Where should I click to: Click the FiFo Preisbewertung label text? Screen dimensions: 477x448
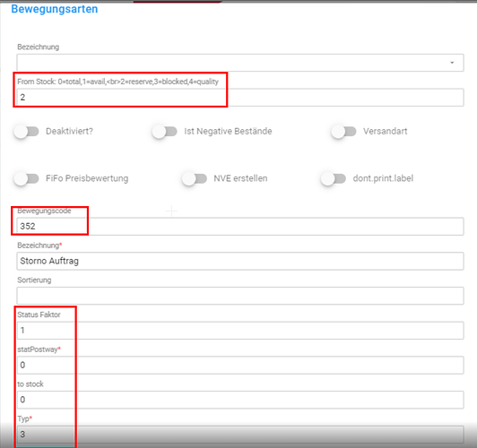[x=87, y=178]
